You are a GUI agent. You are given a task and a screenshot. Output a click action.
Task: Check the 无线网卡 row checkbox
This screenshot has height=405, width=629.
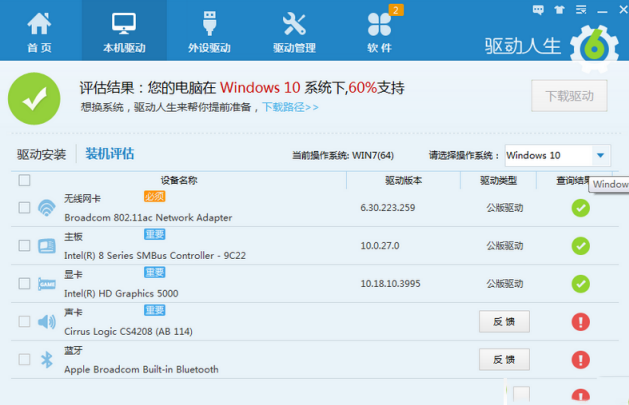tap(24, 208)
